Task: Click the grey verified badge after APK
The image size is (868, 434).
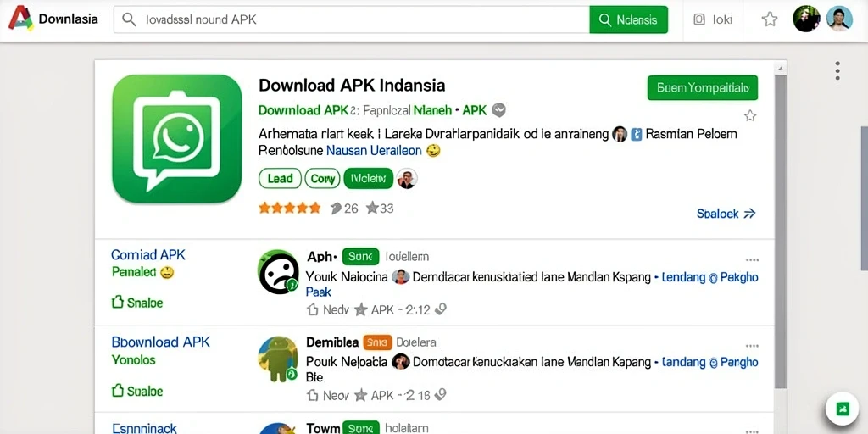Action: 498,110
